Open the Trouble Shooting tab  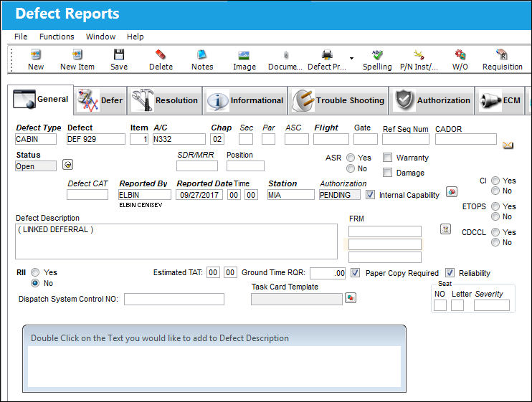(338, 100)
